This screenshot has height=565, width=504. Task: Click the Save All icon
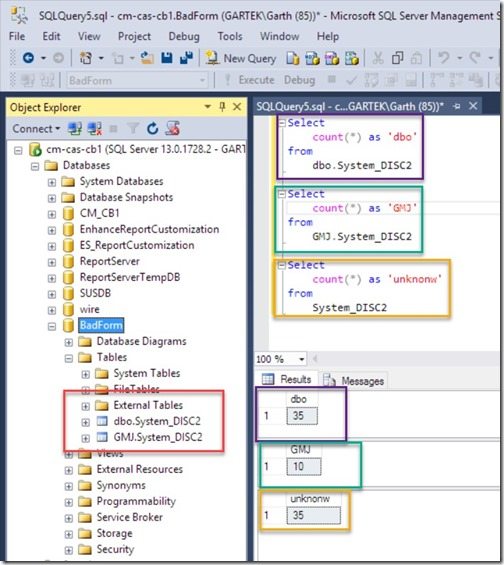click(186, 58)
